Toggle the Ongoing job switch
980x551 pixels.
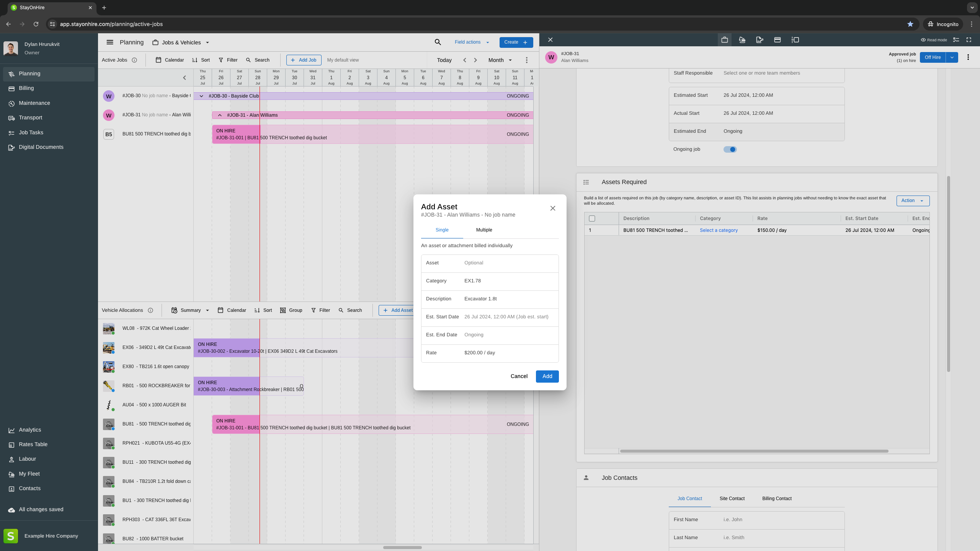(730, 149)
